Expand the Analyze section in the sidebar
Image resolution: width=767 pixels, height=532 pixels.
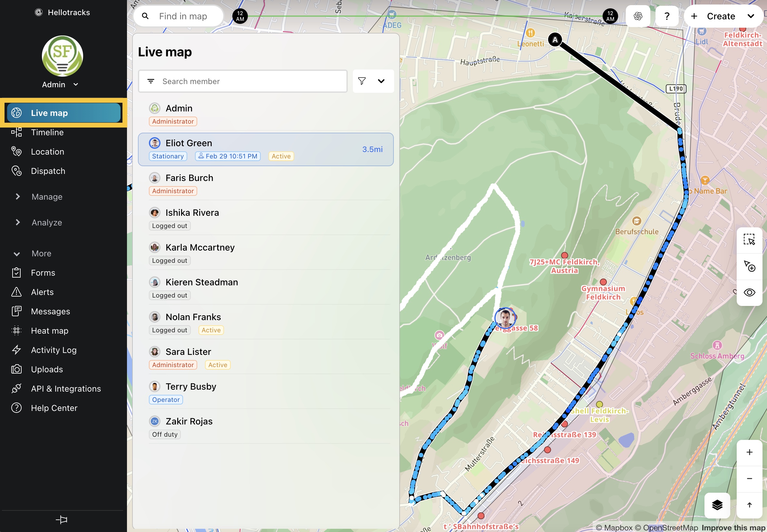coord(46,222)
